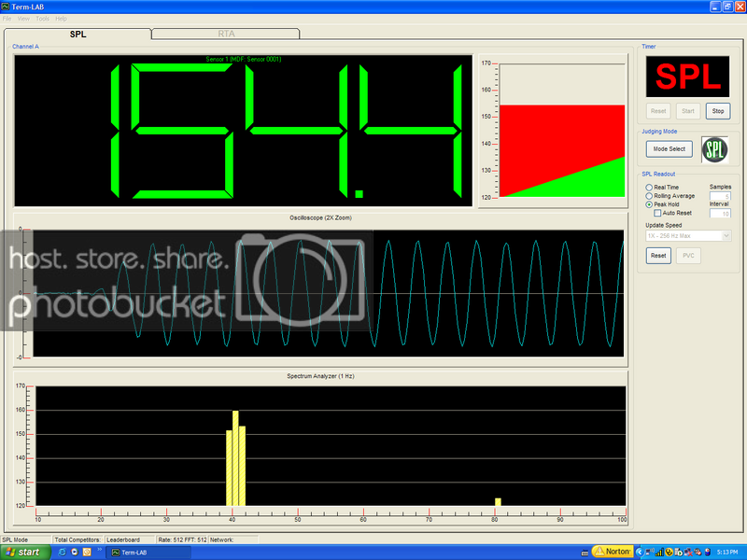
Task: Click the signal bars tray icon
Action: pyautogui.click(x=659, y=553)
